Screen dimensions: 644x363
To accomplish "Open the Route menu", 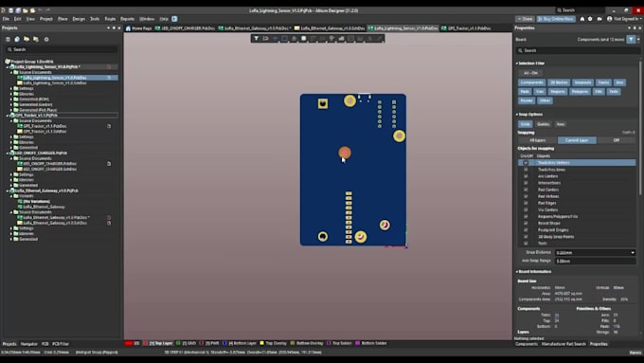I will click(110, 19).
